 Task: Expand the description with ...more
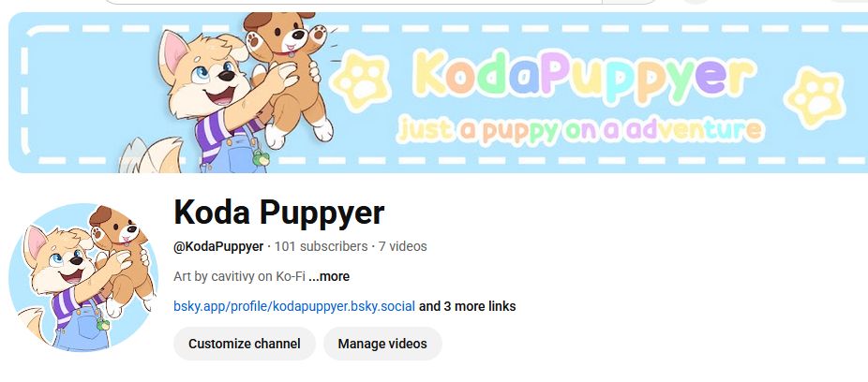[x=329, y=276]
